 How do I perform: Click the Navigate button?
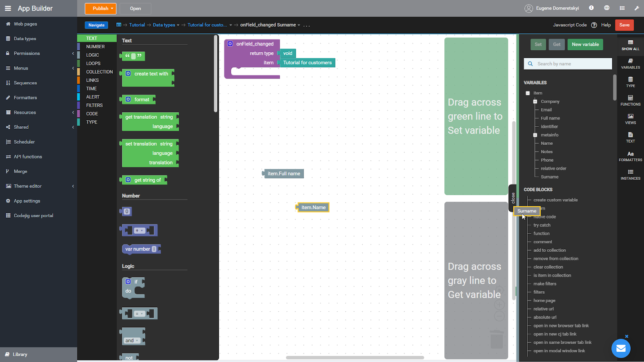point(97,25)
